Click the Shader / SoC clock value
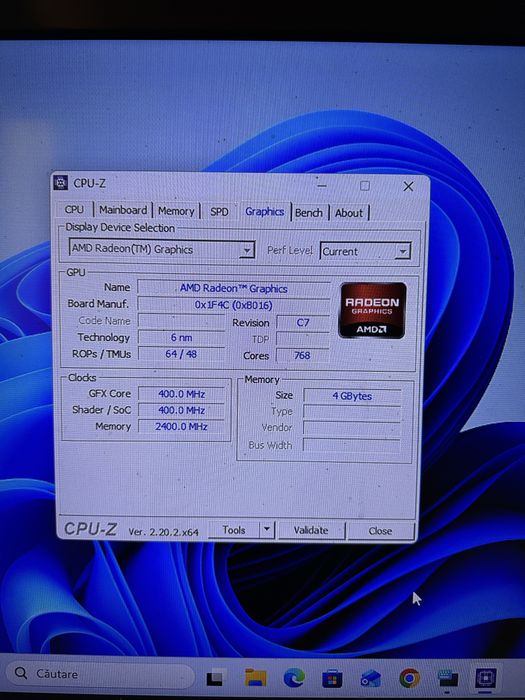The image size is (525, 700). tap(181, 410)
